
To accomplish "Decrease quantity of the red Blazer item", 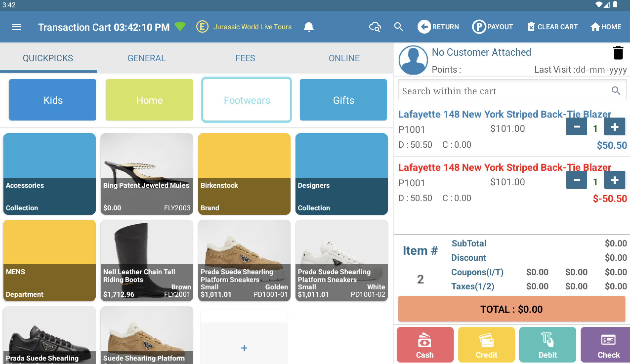I will [576, 180].
